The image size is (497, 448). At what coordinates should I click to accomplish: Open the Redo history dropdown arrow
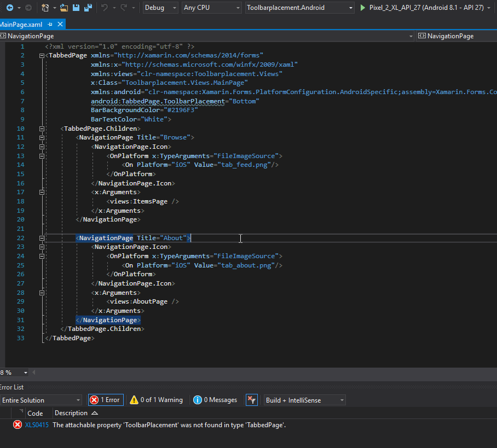[134, 8]
